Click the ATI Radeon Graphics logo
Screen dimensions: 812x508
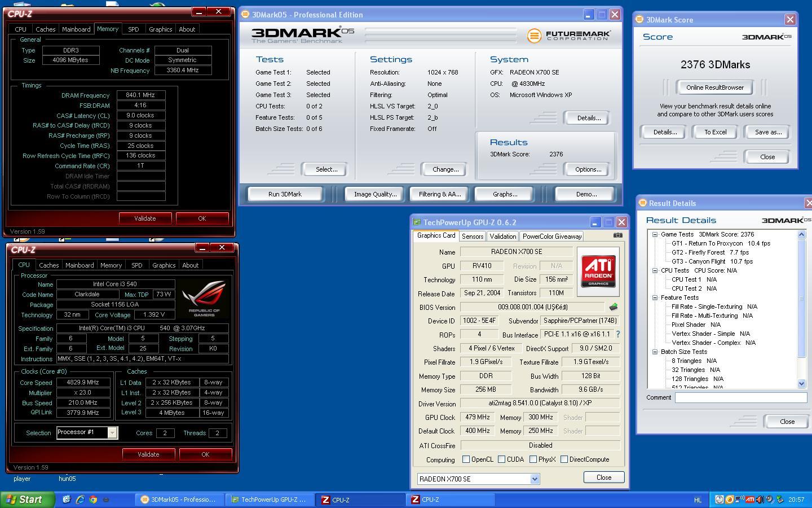[x=598, y=271]
